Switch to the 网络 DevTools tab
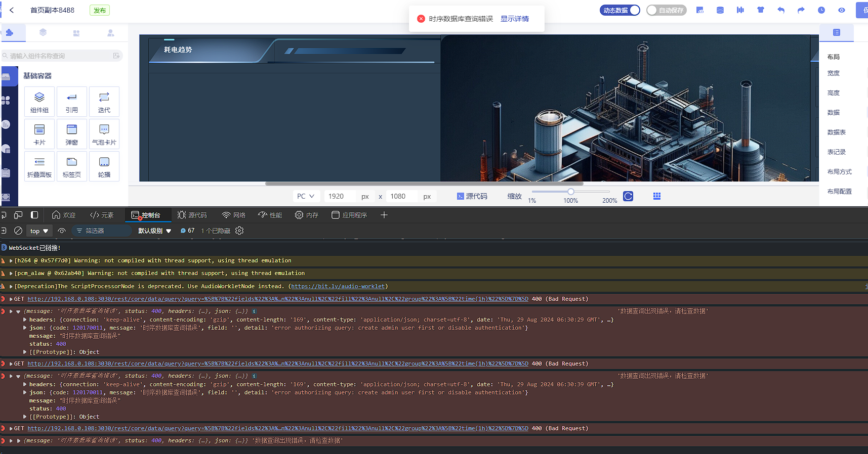868x454 pixels. click(x=234, y=215)
